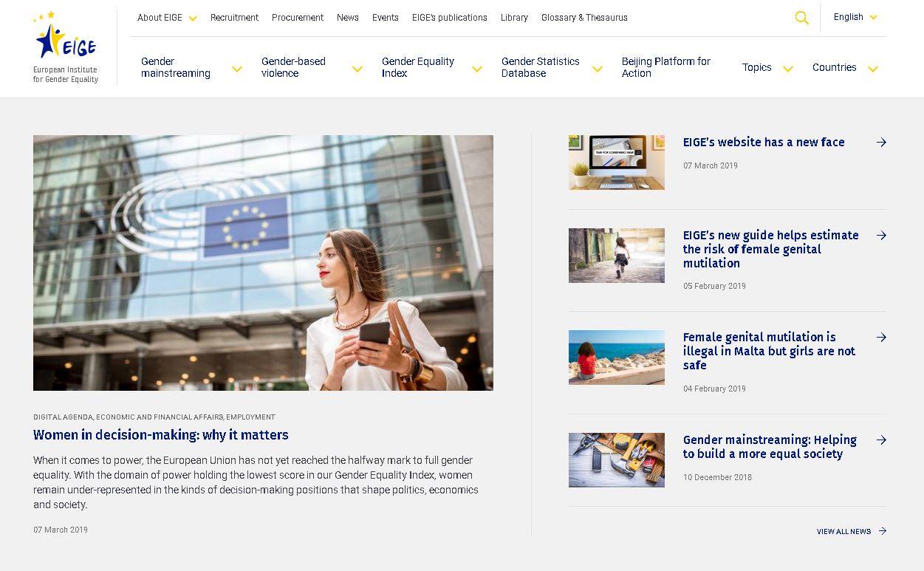Click arrow beside EIGE's website has a new face

coord(881,143)
